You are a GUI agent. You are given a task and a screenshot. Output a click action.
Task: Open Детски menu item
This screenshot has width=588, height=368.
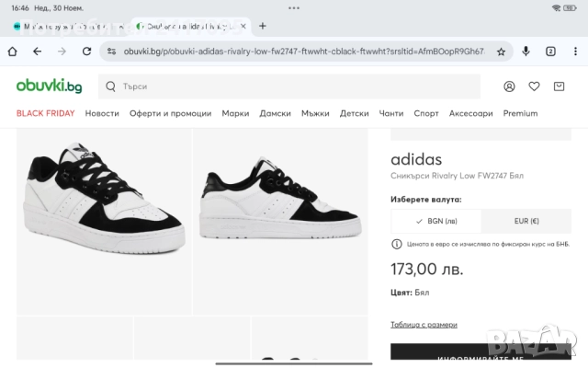(354, 113)
